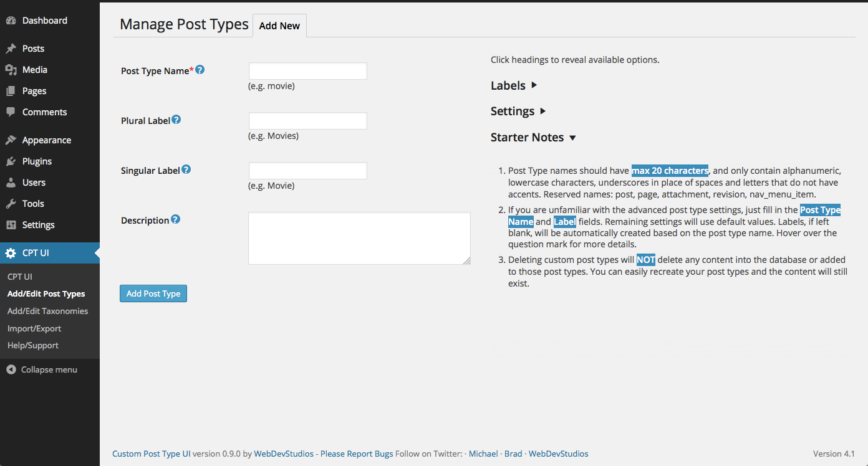Click the Plugins plug icon

point(11,161)
